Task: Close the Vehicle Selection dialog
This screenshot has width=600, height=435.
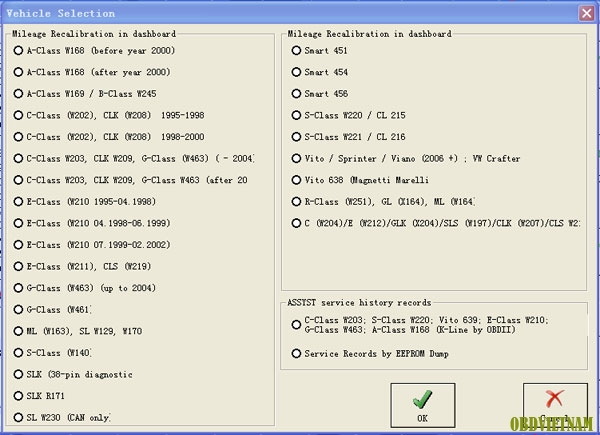Action: [x=587, y=13]
